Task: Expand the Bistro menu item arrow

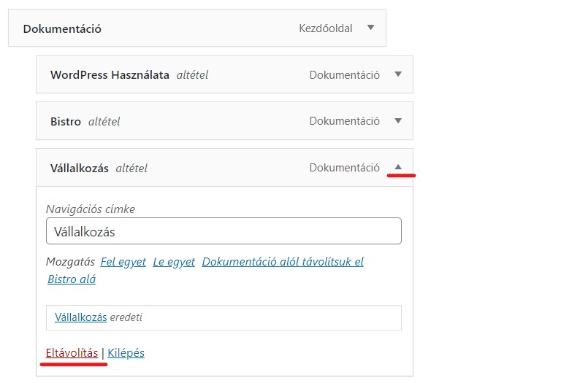Action: coord(397,121)
